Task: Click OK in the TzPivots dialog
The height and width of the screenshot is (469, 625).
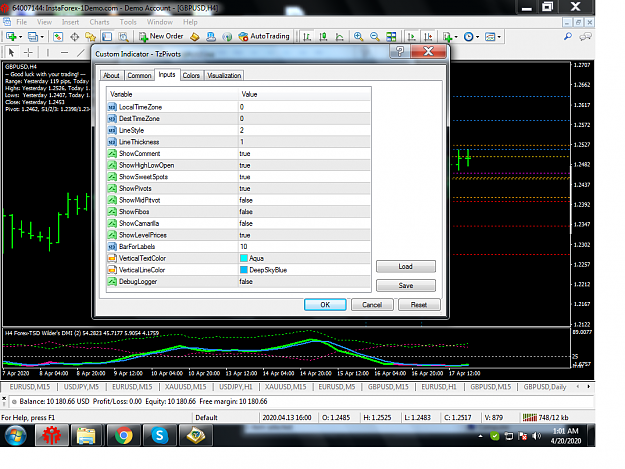Action: point(325,305)
